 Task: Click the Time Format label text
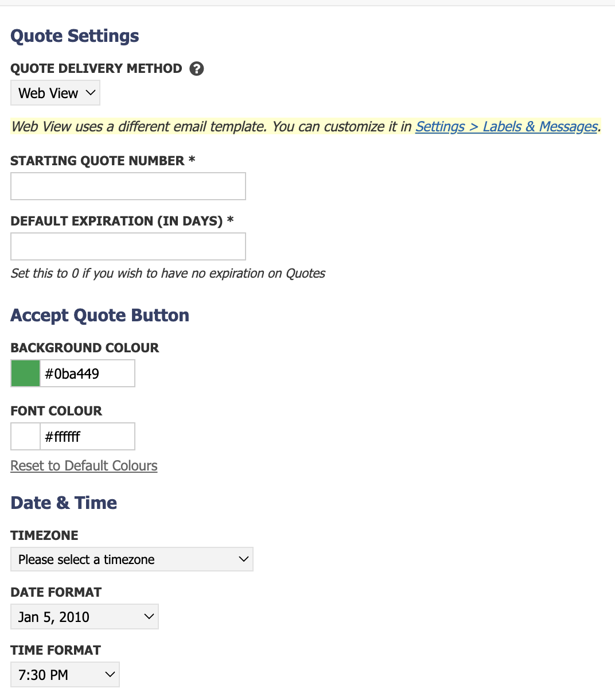pyautogui.click(x=56, y=650)
